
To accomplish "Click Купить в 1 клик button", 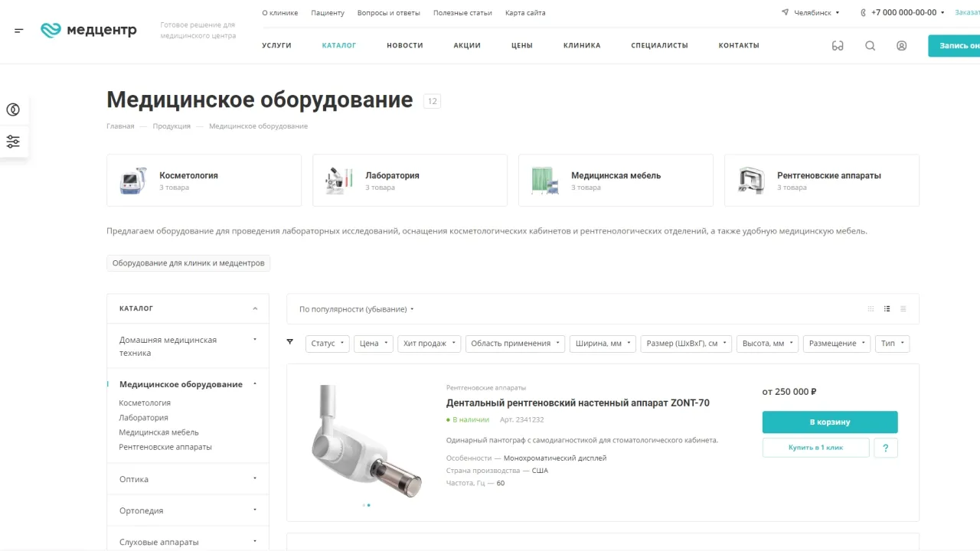I will click(815, 448).
